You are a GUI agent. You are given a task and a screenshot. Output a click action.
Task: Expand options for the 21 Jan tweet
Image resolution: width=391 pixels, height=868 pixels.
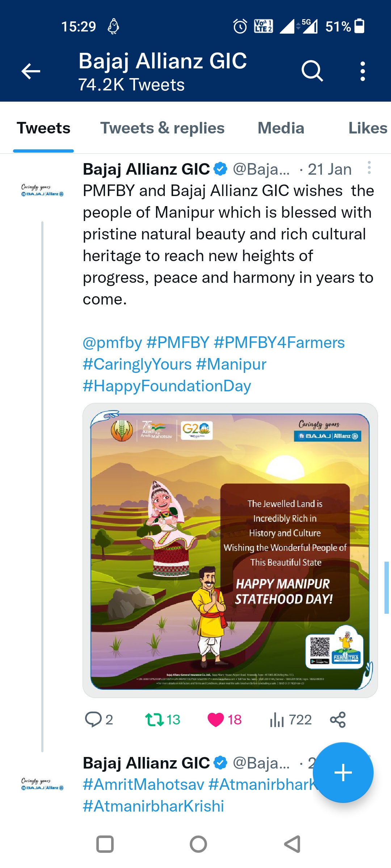coord(369,168)
